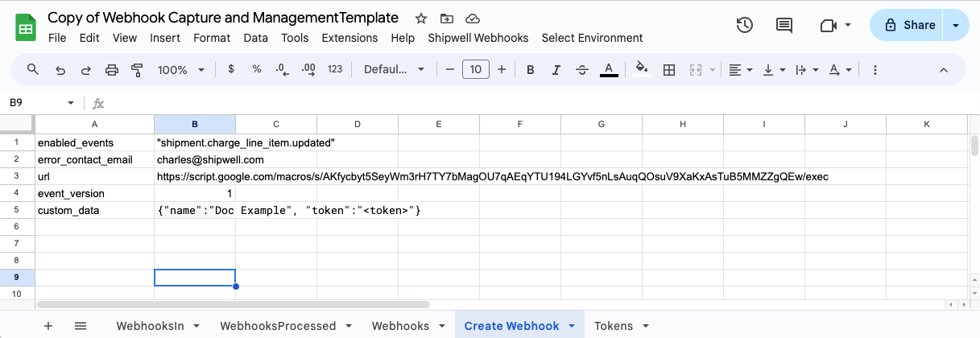Open zoom level dropdown
The image size is (980, 338).
coord(181,70)
